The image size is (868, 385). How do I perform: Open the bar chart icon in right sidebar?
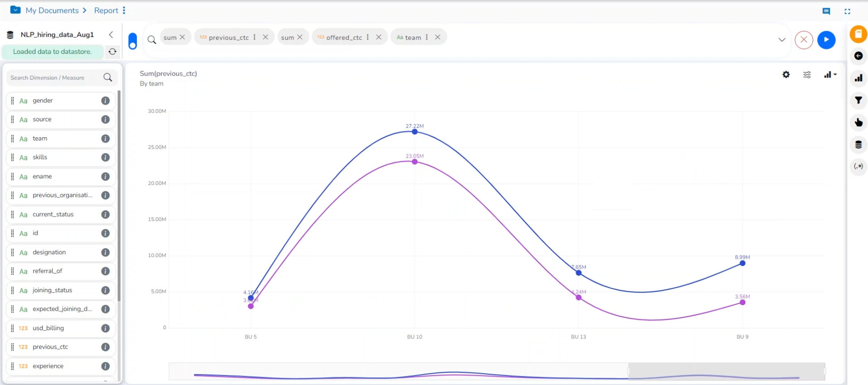[x=858, y=78]
